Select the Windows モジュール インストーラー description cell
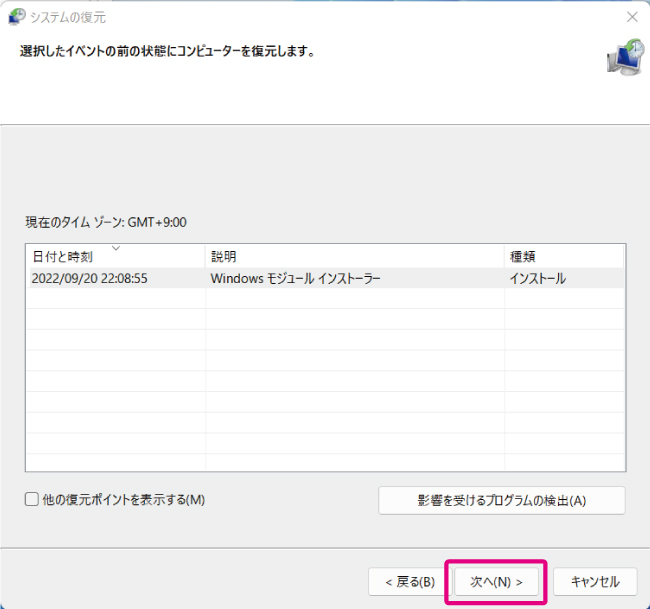 click(295, 278)
